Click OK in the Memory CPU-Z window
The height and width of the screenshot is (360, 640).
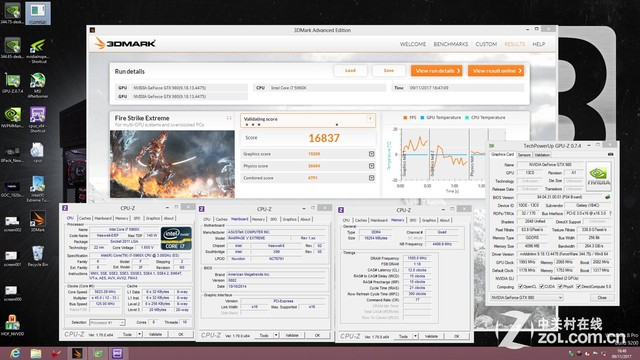coord(456,336)
